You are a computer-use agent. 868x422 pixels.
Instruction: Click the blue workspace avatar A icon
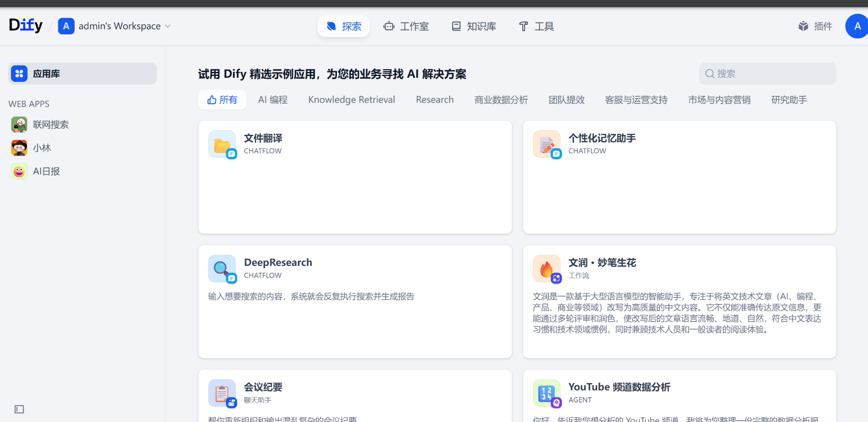tap(66, 26)
